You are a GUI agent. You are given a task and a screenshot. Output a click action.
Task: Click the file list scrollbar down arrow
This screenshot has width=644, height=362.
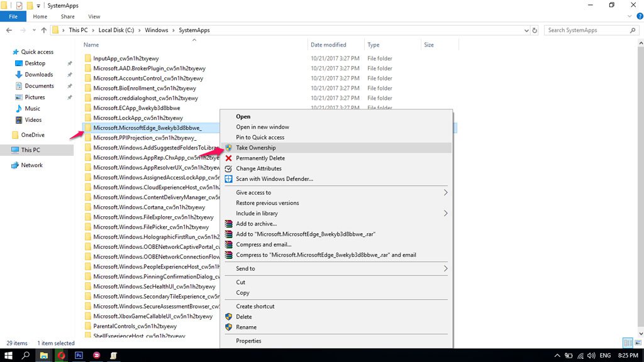tap(641, 334)
